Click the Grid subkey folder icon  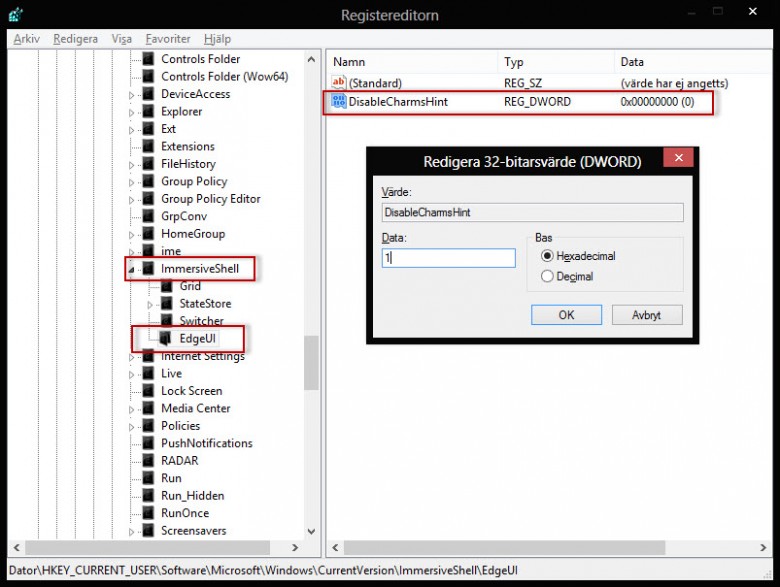click(167, 286)
